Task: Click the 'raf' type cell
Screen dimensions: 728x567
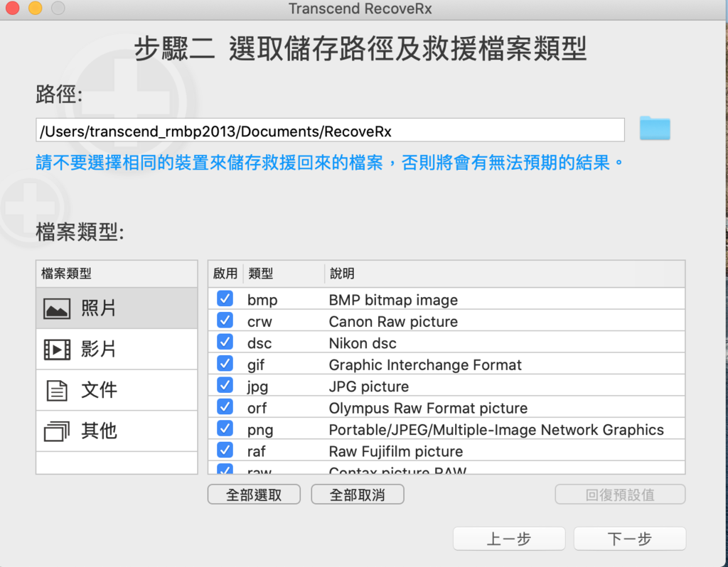Action: 256,451
